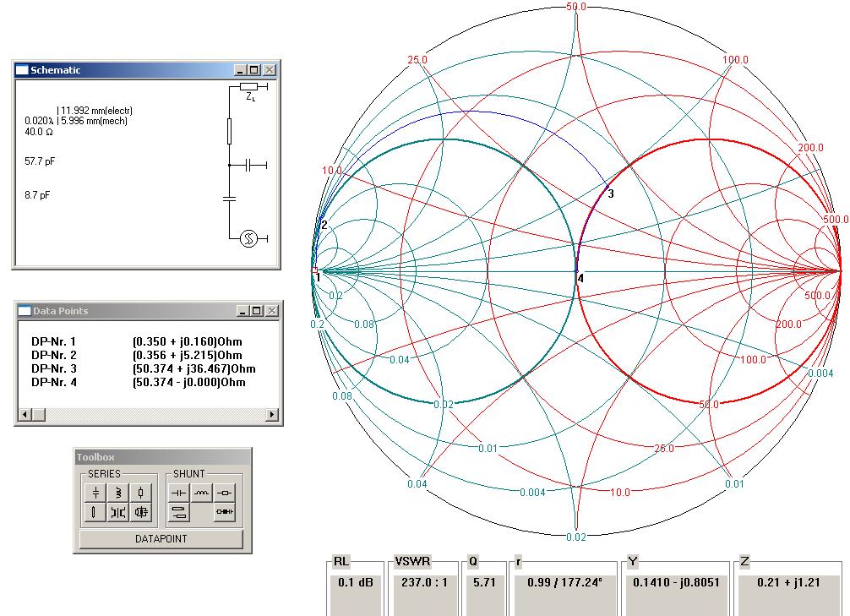Click the 8.7 pF value in Schematic

(37, 195)
